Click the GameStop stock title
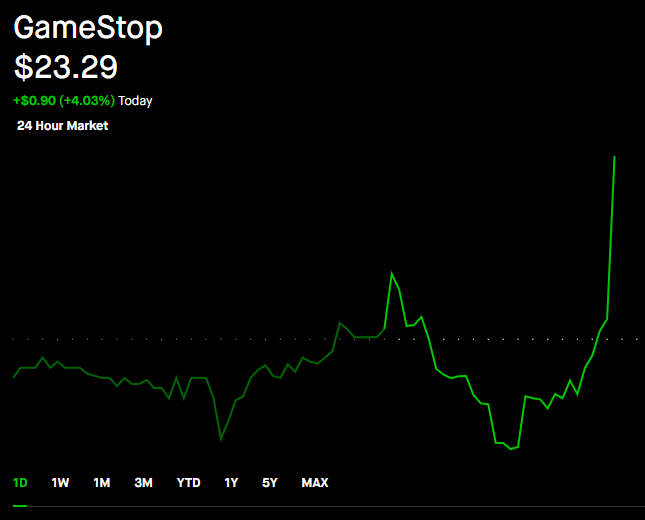Screen dimensions: 645x520 (88, 28)
